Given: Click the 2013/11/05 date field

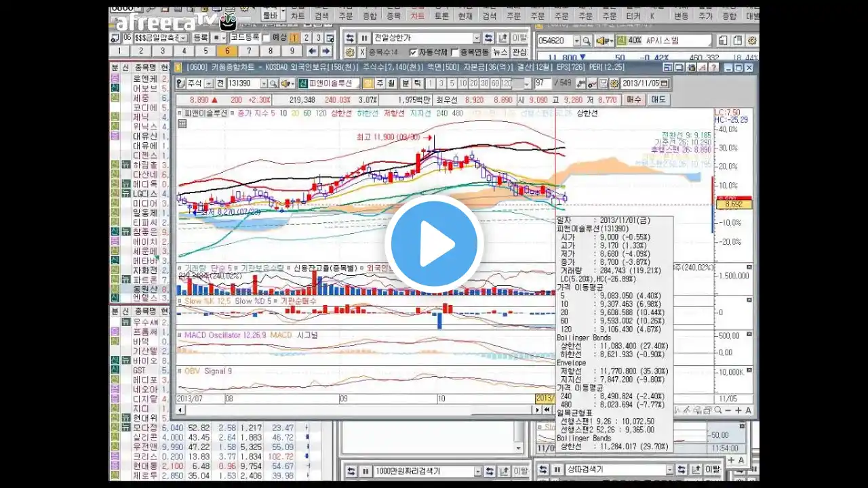Looking at the screenshot, I should (639, 83).
